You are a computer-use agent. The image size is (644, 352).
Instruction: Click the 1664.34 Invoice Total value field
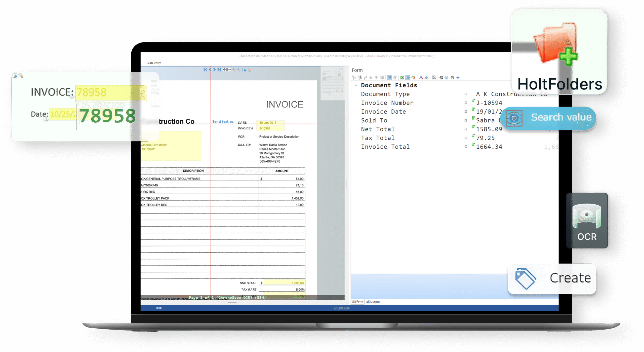coord(489,147)
